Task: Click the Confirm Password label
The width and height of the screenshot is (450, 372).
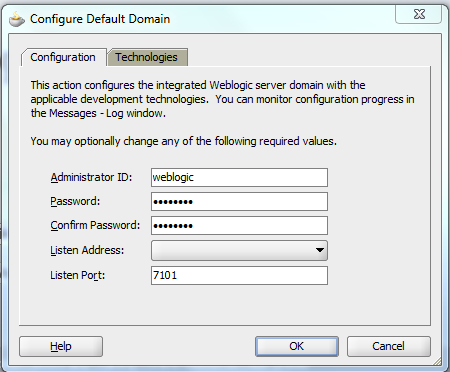Action: (95, 225)
